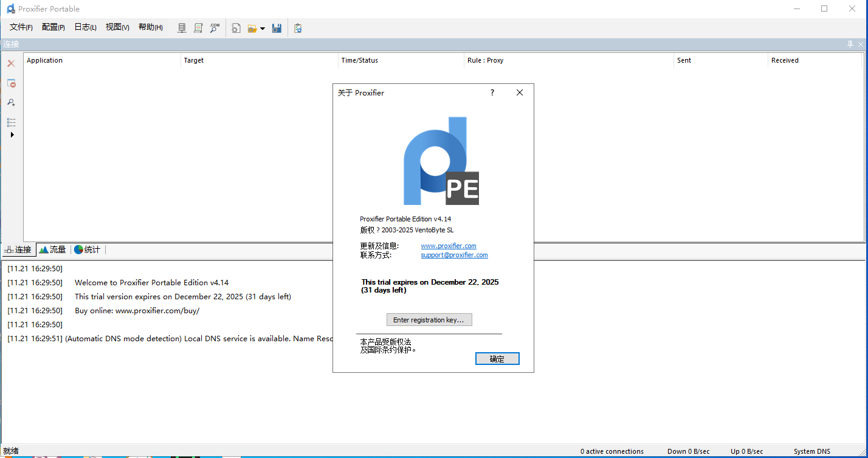868x458 pixels.
Task: Expand the black arrow in left sidebar
Action: coord(12,134)
